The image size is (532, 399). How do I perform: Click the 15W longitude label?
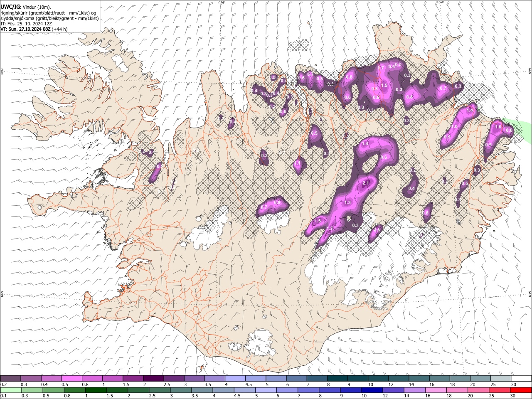click(440, 2)
